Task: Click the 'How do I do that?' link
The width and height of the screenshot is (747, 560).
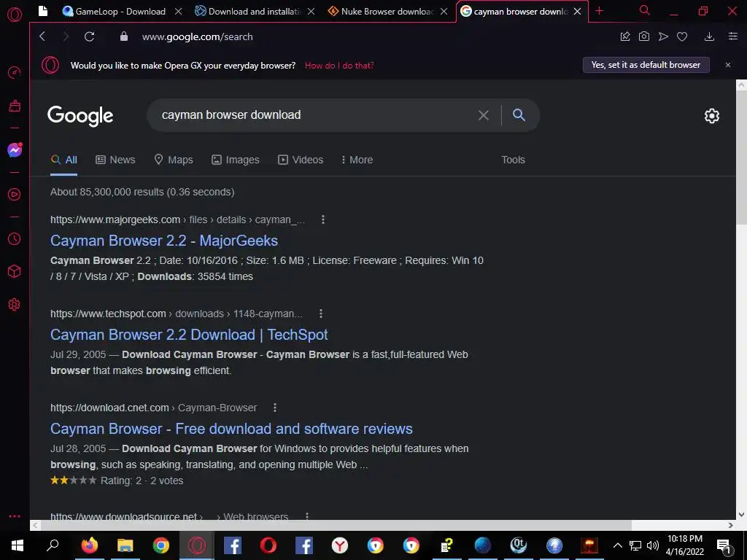Action: click(x=339, y=66)
